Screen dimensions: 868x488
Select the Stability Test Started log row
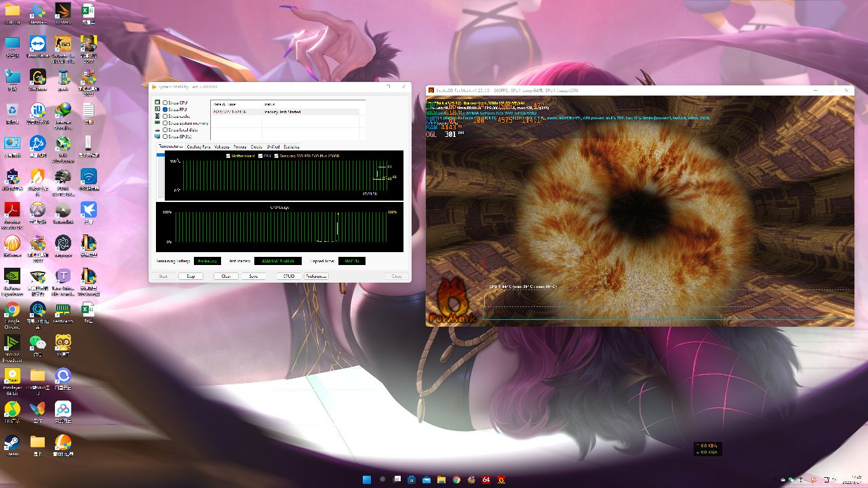tap(287, 112)
